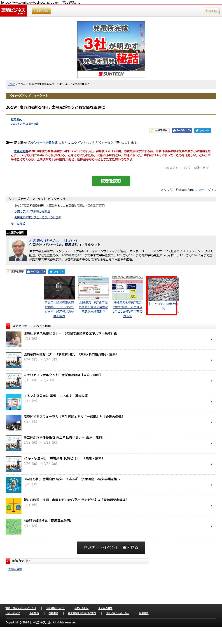Image resolution: width=222 pixels, height=644 pixels.
Task: Open 3時間で学ぶ 営業向け 電気・エネルギー法律講座
Action: coord(72,479)
